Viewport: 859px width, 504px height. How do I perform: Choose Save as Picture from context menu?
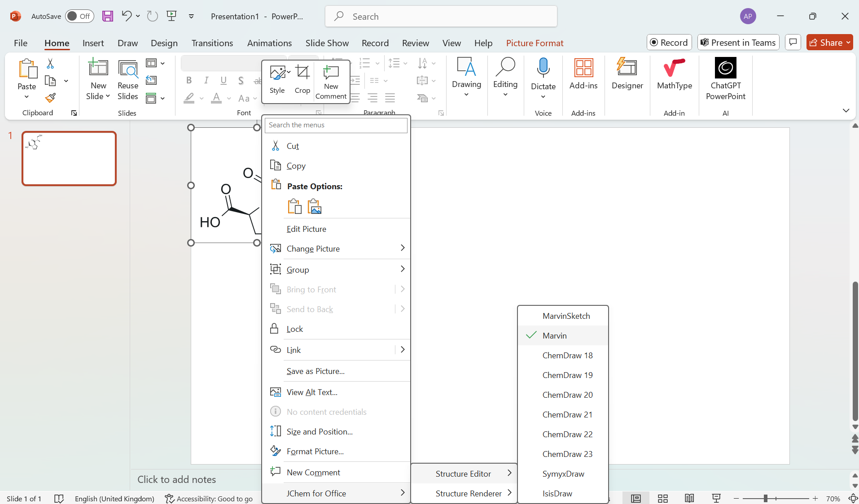click(x=316, y=371)
